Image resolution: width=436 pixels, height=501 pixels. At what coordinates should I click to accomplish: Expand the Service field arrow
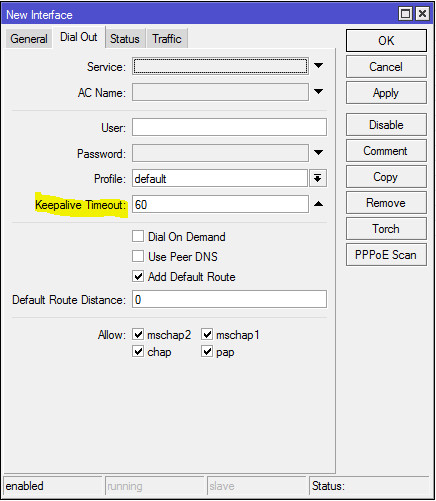point(318,66)
